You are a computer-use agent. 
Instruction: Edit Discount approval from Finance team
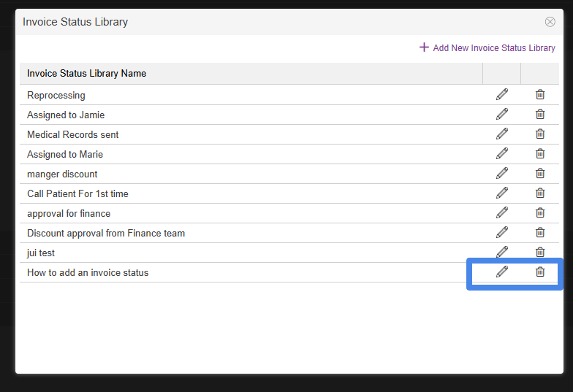pos(502,232)
